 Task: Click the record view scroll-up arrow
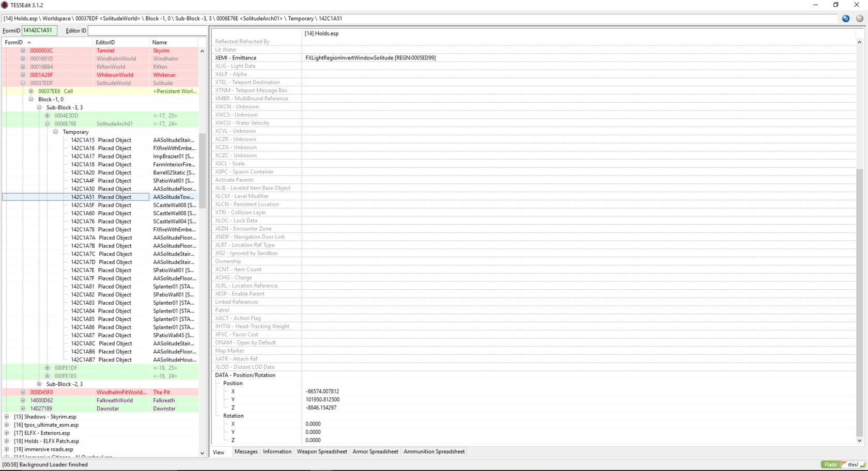[860, 42]
